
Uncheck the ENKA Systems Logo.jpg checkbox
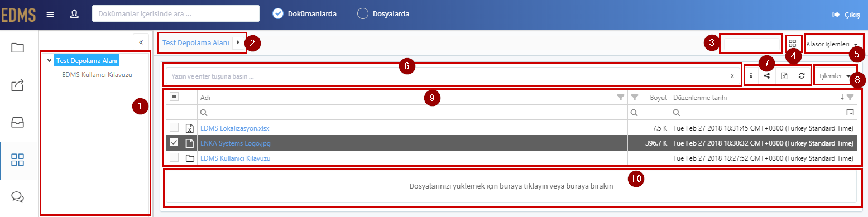174,143
